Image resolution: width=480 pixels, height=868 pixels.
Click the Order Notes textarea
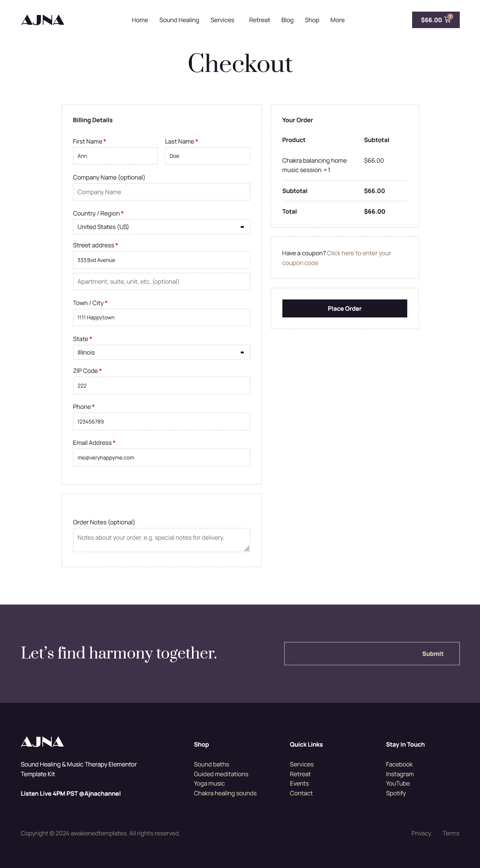(x=161, y=540)
